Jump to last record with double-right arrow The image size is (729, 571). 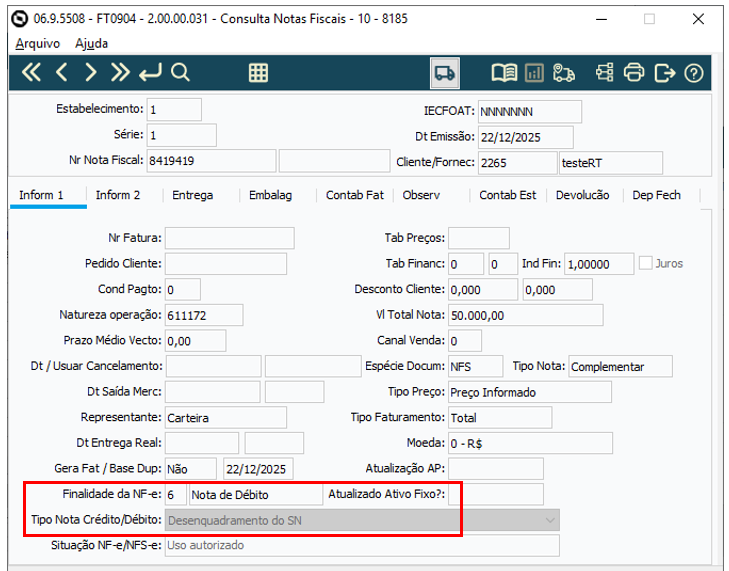[120, 73]
